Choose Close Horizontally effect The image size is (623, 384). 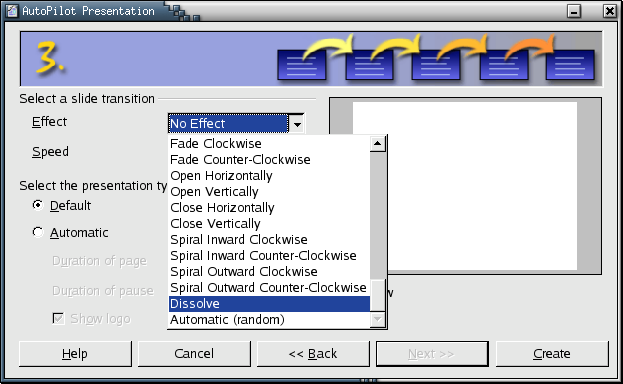pyautogui.click(x=269, y=208)
